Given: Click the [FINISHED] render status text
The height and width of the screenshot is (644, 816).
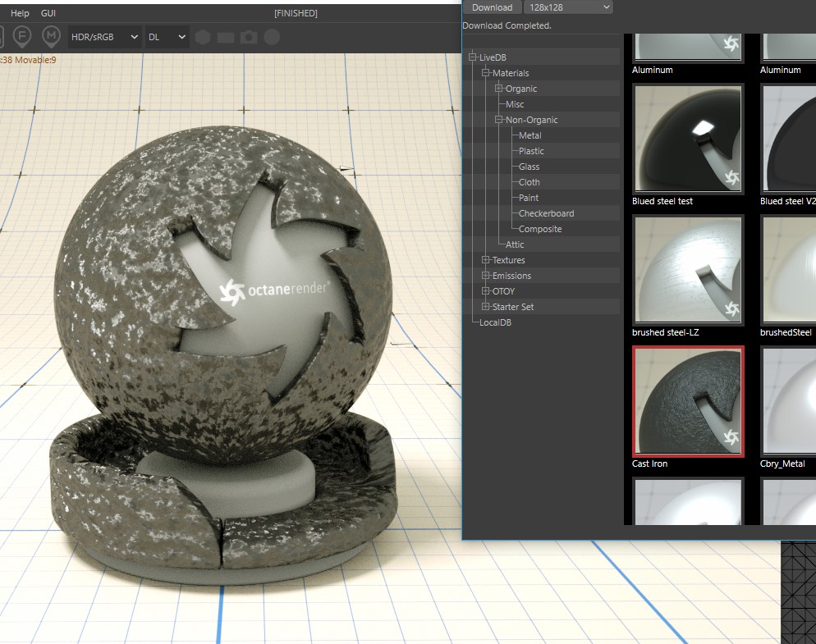Looking at the screenshot, I should (296, 13).
